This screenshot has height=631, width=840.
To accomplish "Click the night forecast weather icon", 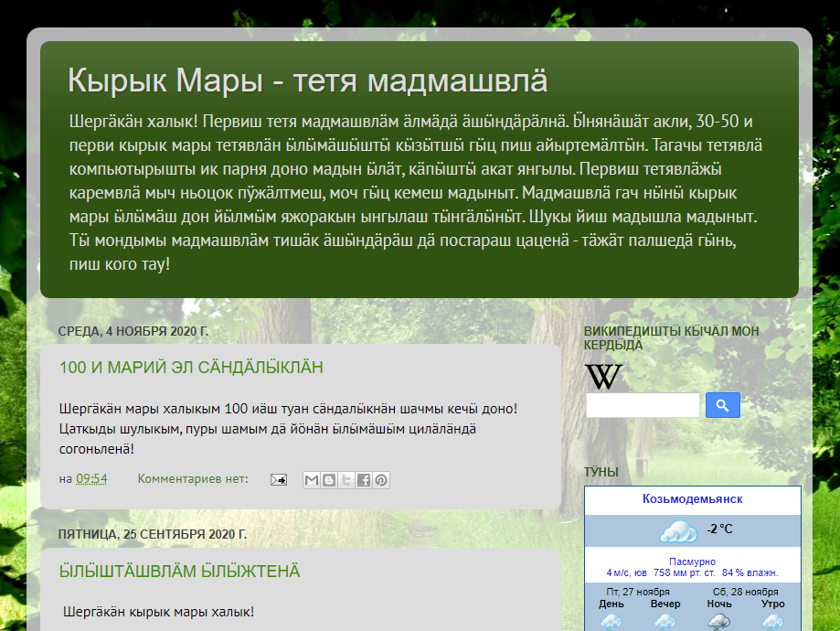I will 719,621.
